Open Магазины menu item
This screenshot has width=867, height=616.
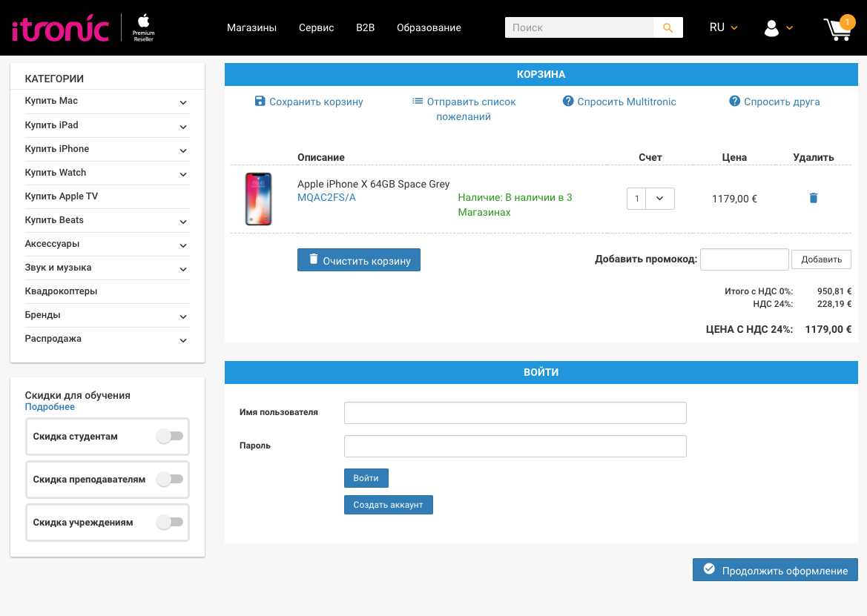point(251,27)
